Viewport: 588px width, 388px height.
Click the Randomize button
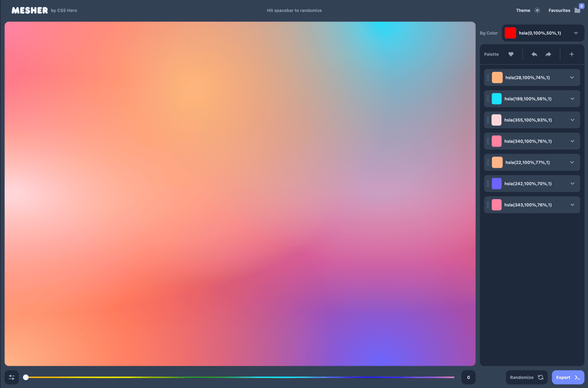tap(526, 377)
